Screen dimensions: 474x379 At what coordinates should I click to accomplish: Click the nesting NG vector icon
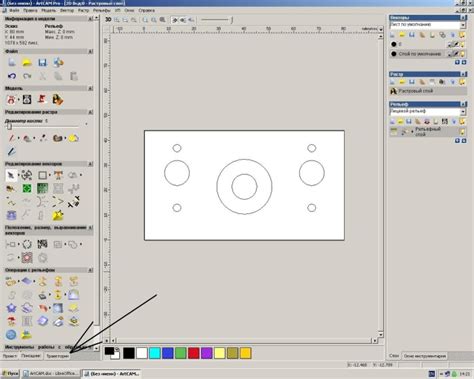click(42, 244)
